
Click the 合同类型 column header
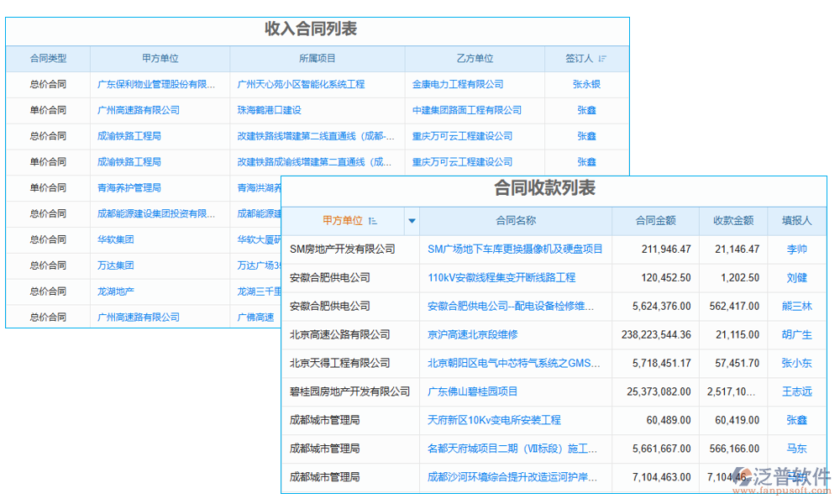47,58
